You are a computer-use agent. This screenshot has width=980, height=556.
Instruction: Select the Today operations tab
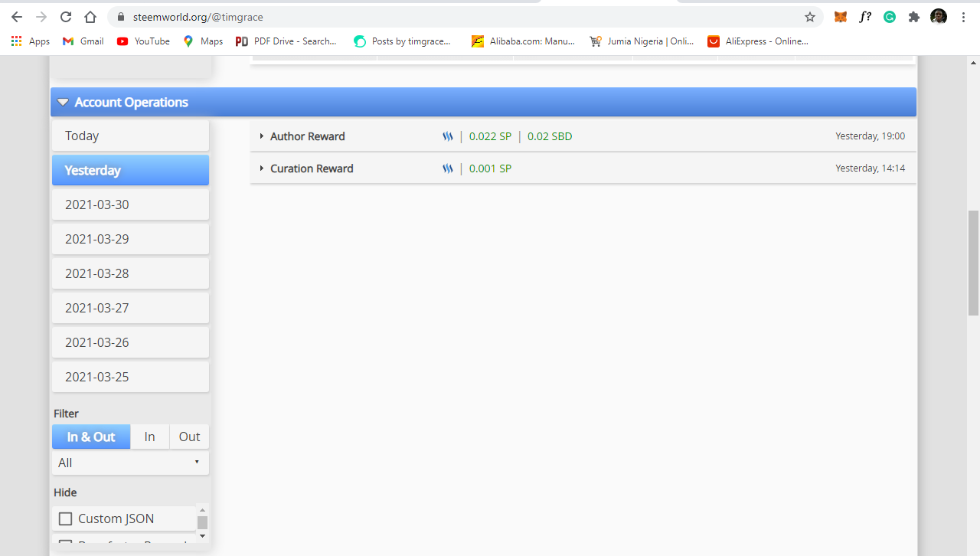(130, 136)
